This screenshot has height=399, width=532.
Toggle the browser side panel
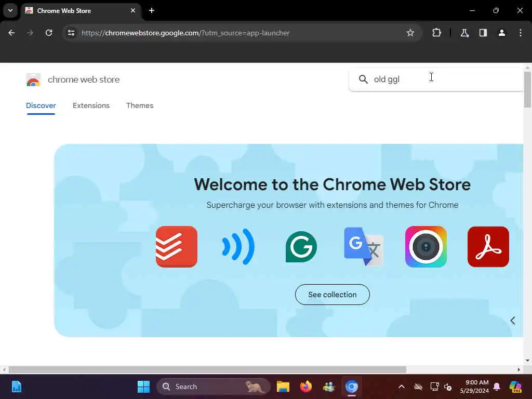tap(483, 33)
